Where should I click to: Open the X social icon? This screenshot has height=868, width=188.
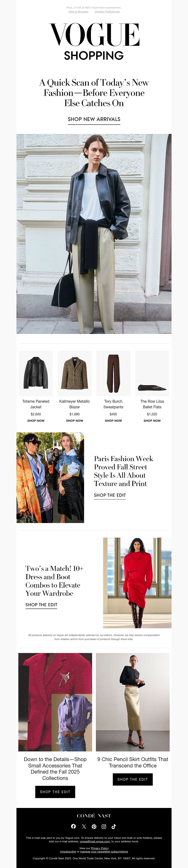84,826
